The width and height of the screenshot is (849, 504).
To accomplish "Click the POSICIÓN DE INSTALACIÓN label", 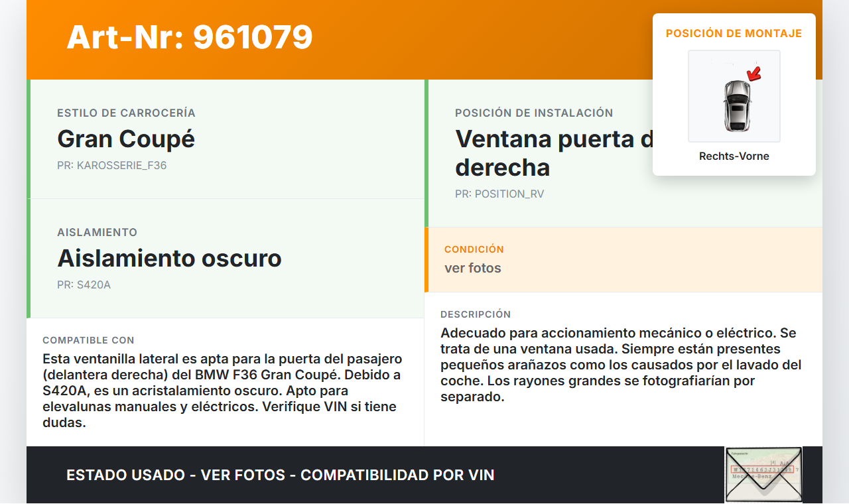I will point(534,113).
